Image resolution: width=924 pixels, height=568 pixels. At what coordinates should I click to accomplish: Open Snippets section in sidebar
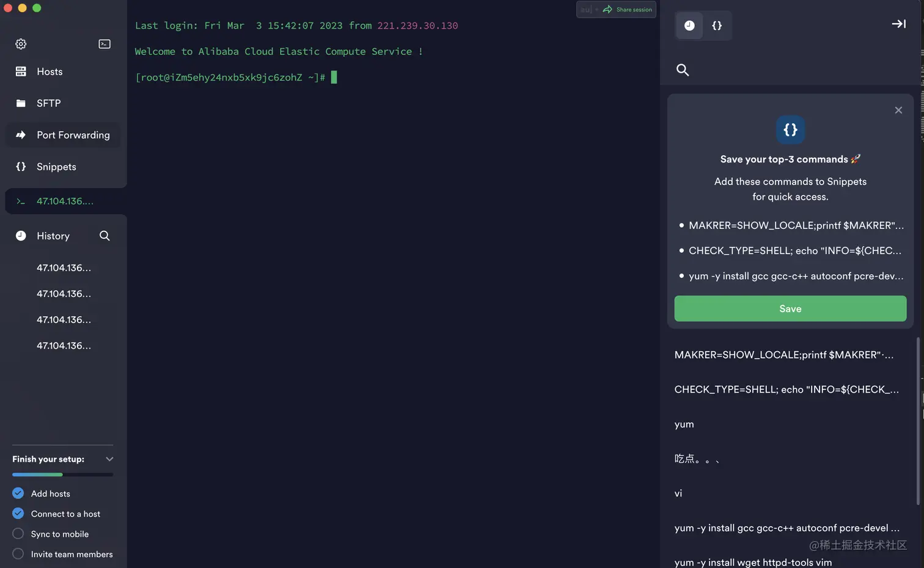coord(56,167)
